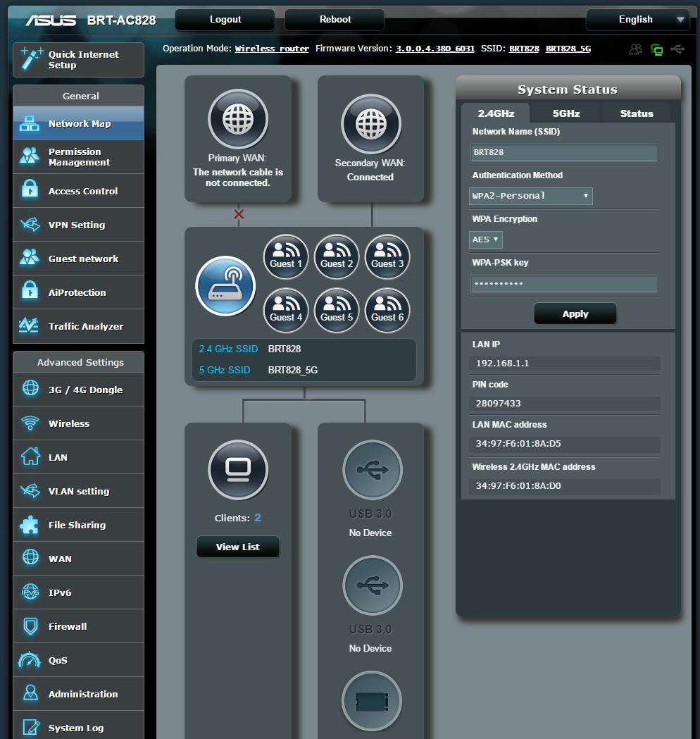Click the Primary WAN globe icon

pos(238,119)
